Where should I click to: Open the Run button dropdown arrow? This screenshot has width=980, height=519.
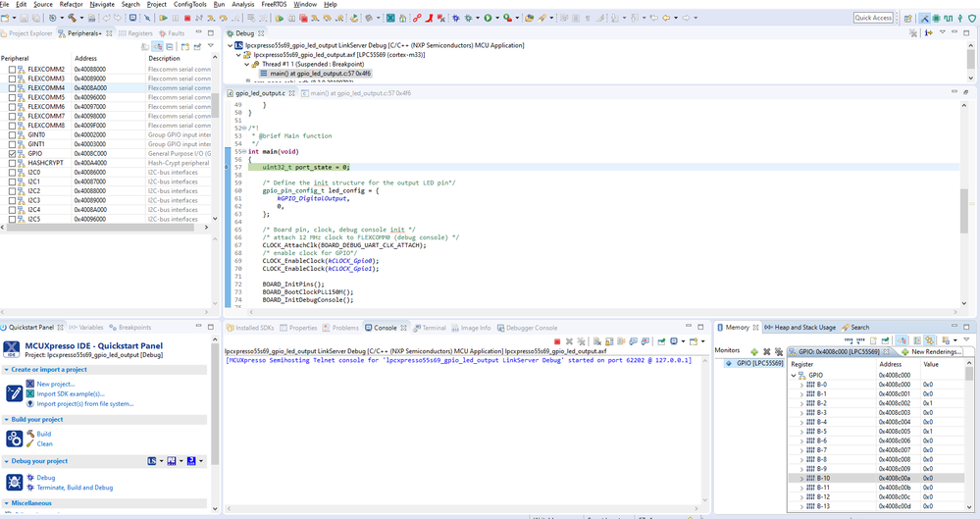tap(497, 18)
